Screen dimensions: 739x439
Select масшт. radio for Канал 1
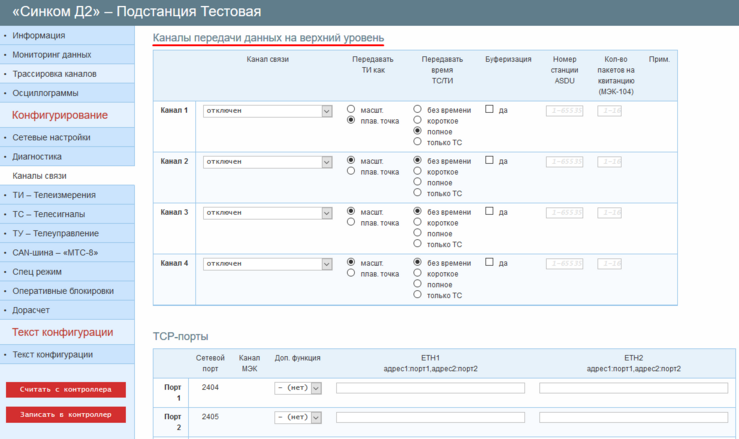(351, 109)
